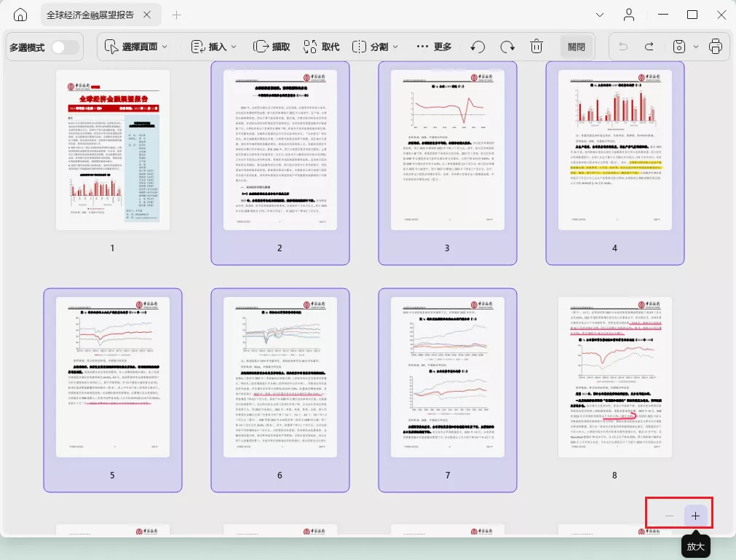Rotate selected pages clockwise
Image resolution: width=736 pixels, height=560 pixels.
pyautogui.click(x=507, y=47)
